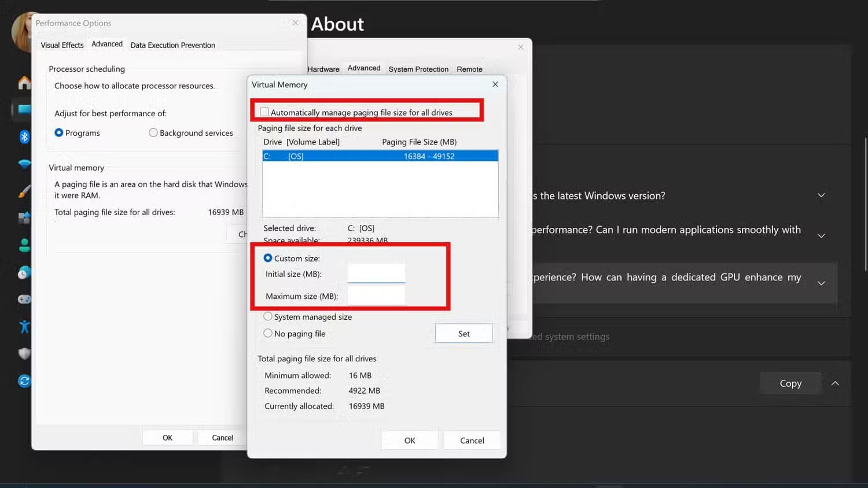Screen dimensions: 868x488
Task: Expand the dedicated GPU question chevron
Action: click(821, 283)
